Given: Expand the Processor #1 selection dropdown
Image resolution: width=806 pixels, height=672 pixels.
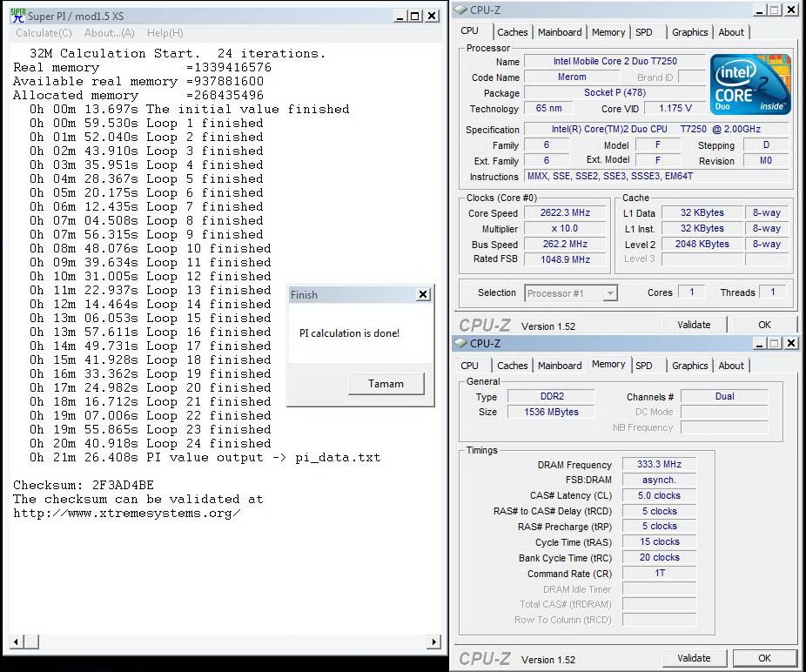Looking at the screenshot, I should pos(609,293).
